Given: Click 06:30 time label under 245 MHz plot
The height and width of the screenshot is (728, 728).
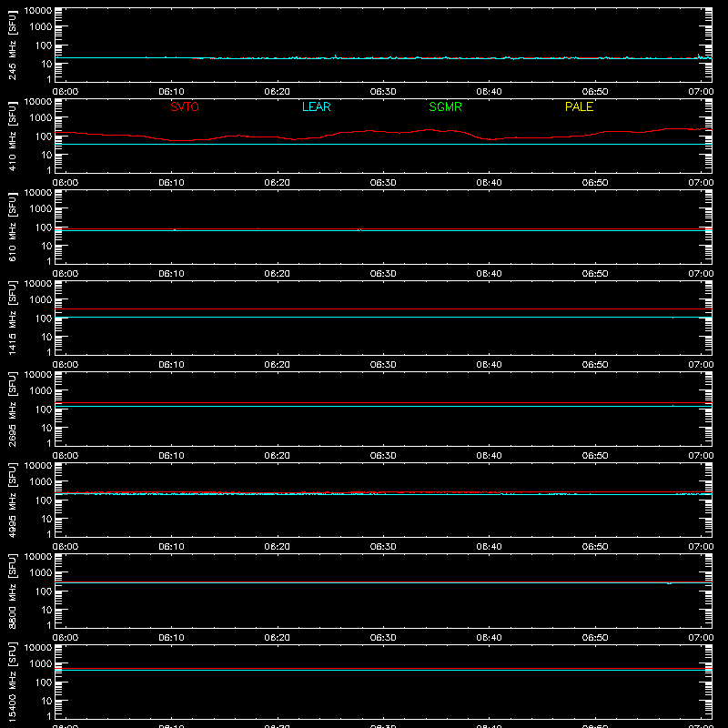Looking at the screenshot, I should point(383,92).
